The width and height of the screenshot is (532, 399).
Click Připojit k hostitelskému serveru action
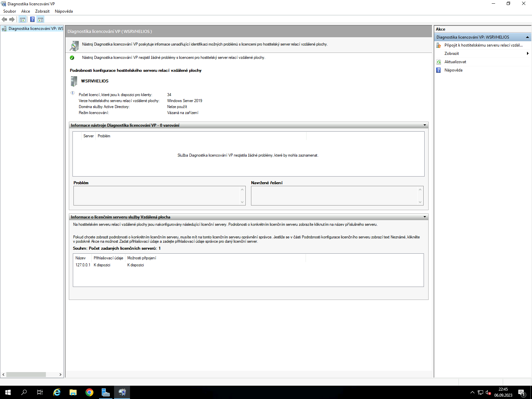483,45
